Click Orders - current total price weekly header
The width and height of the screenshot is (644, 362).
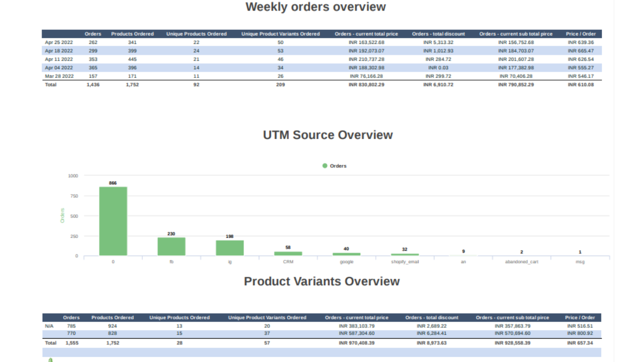click(366, 34)
